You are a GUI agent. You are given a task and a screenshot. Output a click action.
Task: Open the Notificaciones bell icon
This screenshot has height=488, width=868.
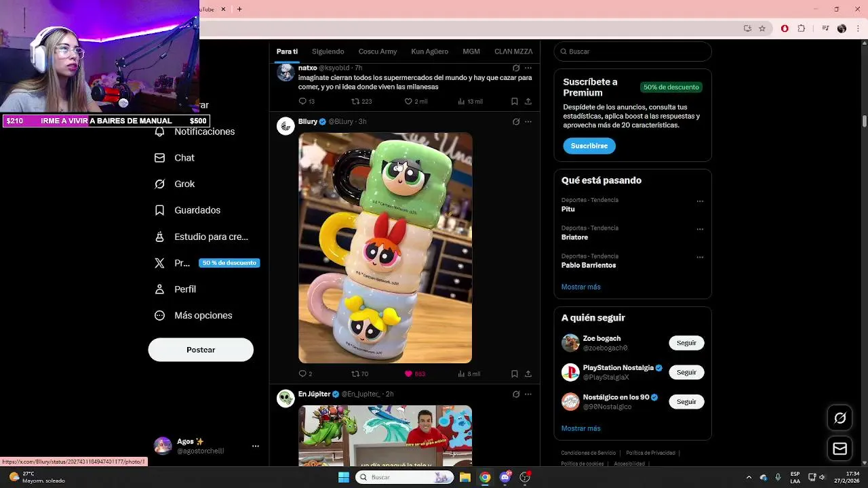pyautogui.click(x=159, y=131)
